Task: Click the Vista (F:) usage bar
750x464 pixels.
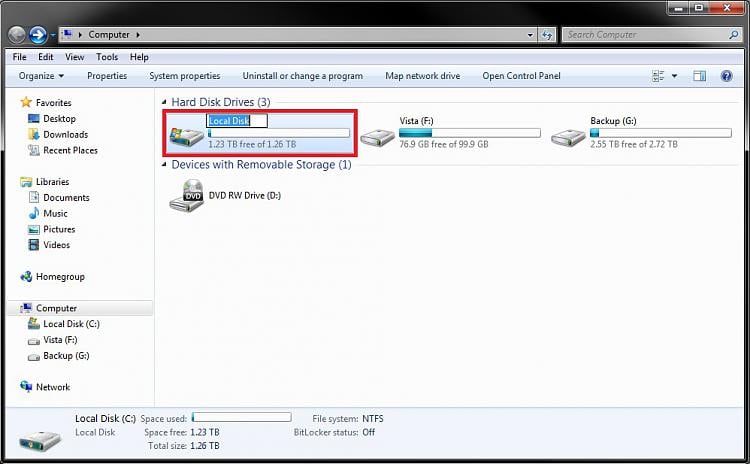Action: (x=470, y=133)
